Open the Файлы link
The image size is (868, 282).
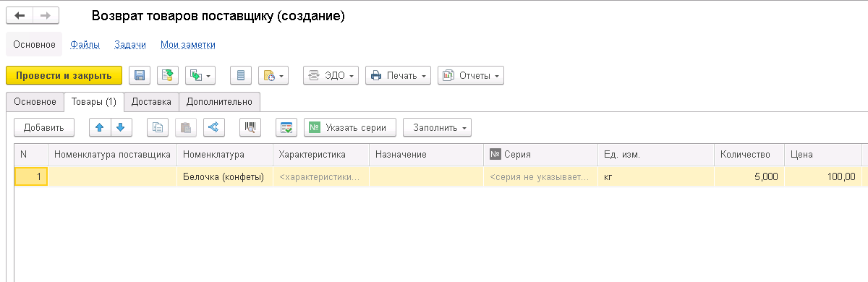pos(85,45)
